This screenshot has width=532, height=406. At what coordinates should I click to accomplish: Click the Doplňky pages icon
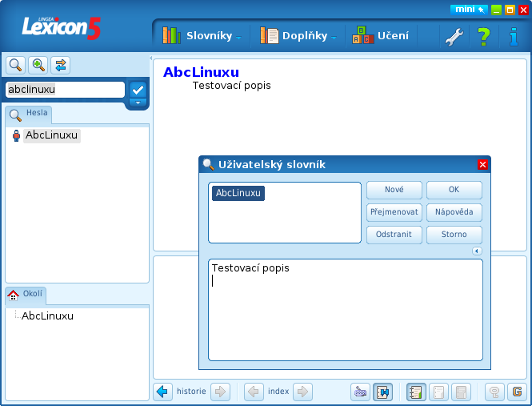point(270,35)
